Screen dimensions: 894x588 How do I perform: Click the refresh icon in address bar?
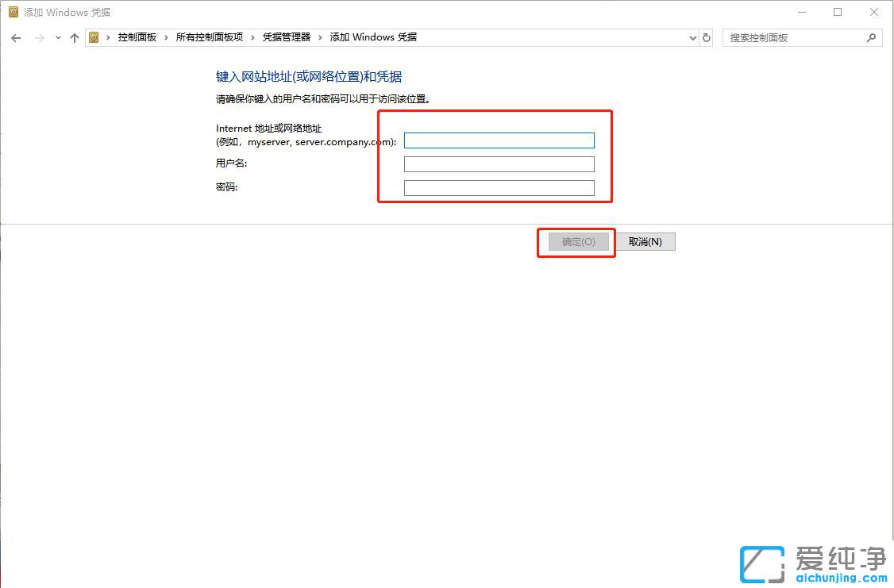(706, 37)
